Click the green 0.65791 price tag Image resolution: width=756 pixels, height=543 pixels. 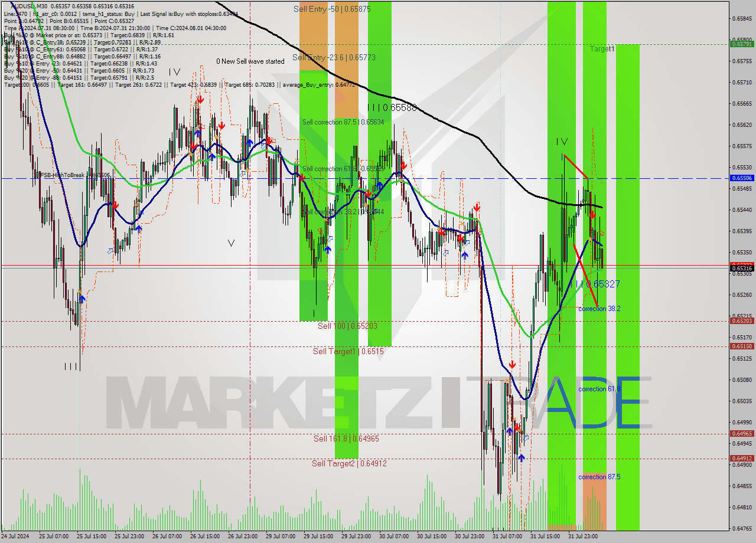742,44
